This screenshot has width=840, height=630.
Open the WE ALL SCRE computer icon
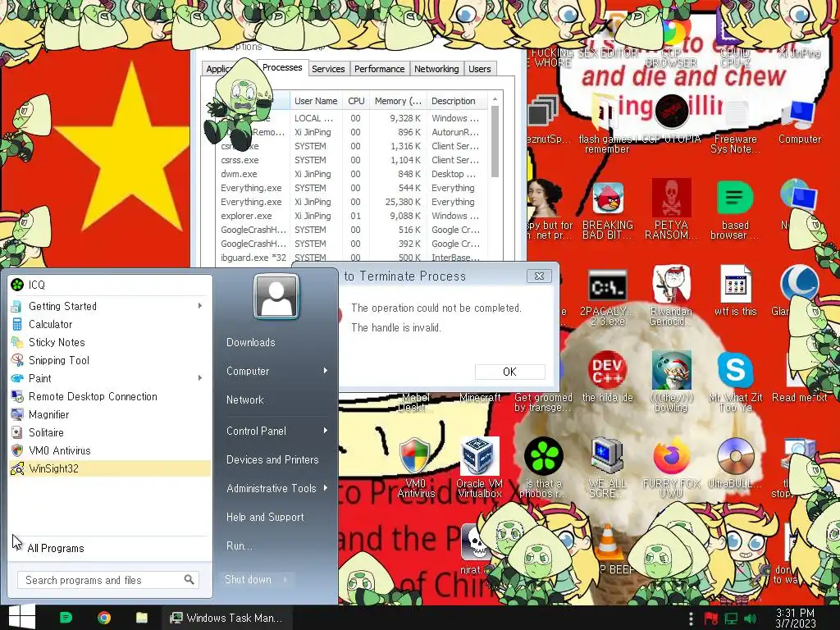[x=608, y=468]
